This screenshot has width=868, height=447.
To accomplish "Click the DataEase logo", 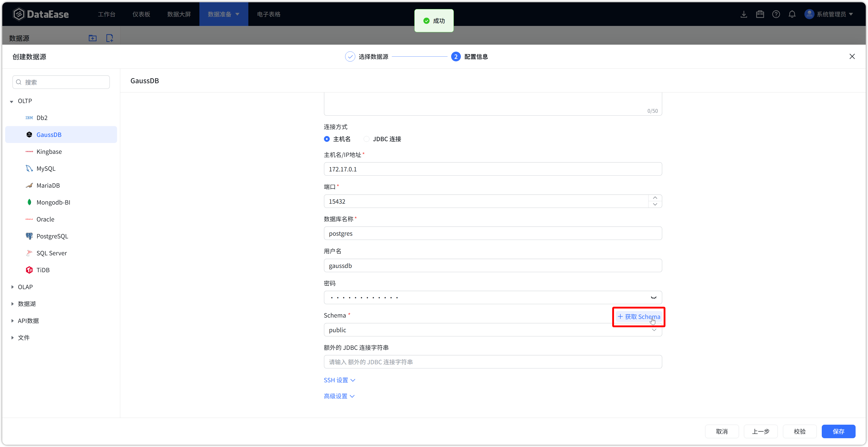I will coord(41,14).
